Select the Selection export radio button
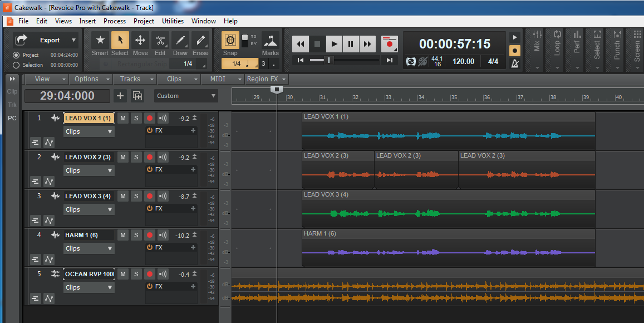The height and width of the screenshot is (323, 644). click(16, 65)
